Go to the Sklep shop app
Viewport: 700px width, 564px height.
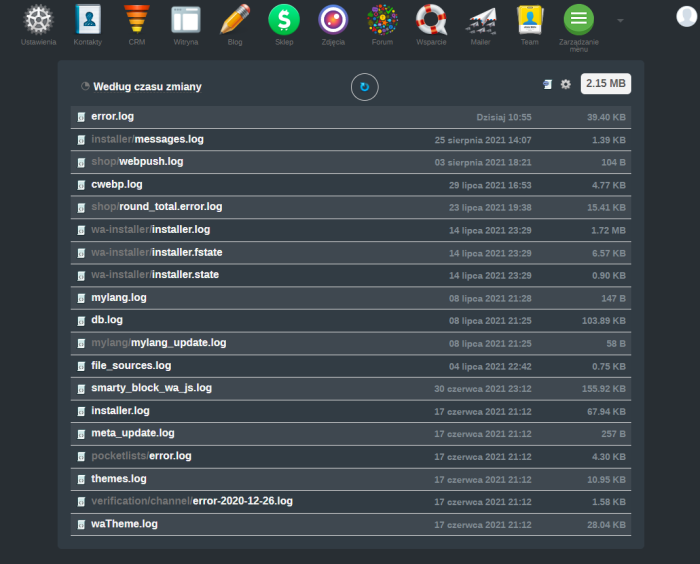[284, 20]
